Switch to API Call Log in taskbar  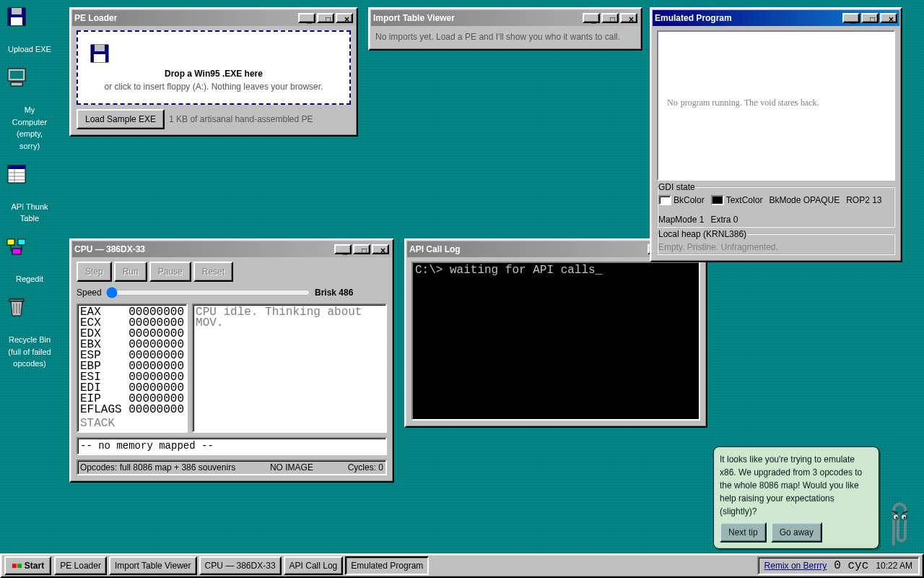313,566
